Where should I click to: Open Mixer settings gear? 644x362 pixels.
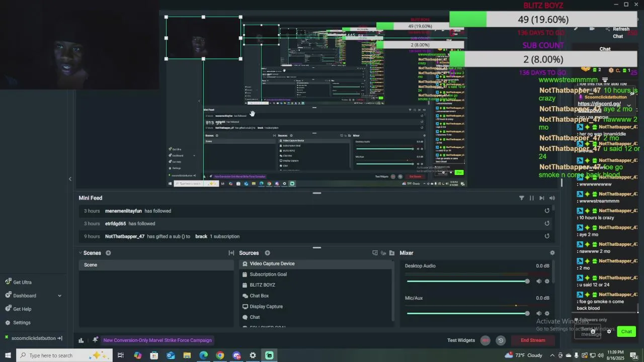point(552,253)
